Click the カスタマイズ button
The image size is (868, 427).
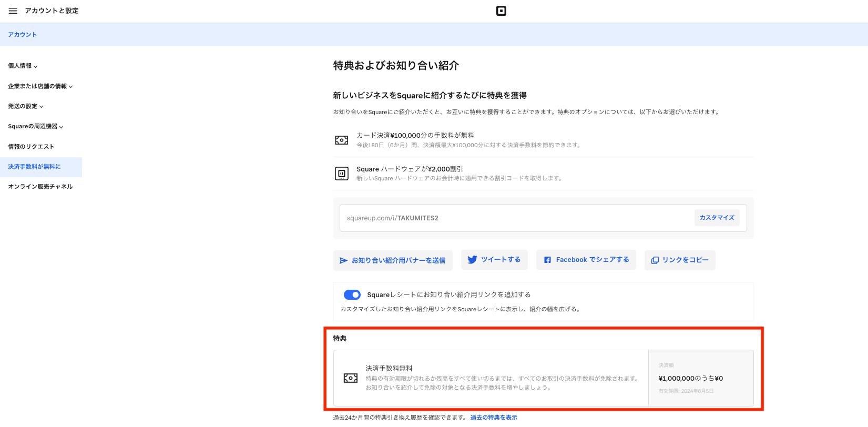pyautogui.click(x=717, y=218)
